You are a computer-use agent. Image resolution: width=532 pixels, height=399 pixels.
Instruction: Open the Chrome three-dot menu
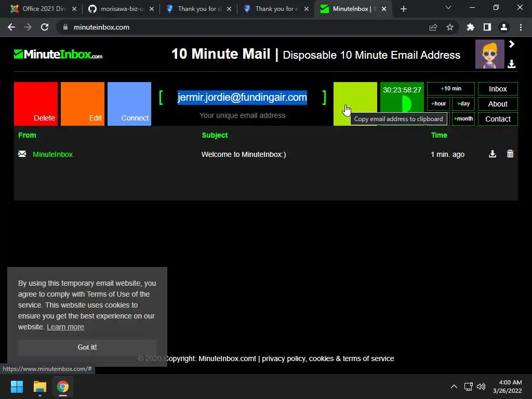521,27
